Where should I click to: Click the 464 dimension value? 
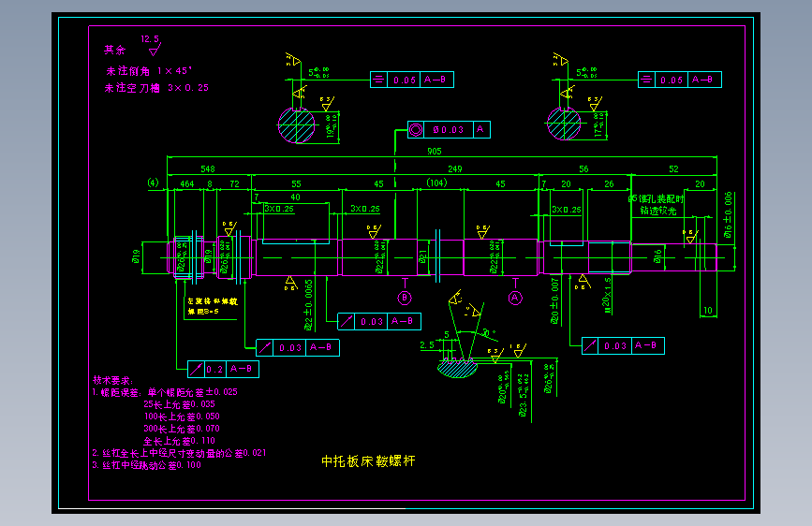point(187,183)
